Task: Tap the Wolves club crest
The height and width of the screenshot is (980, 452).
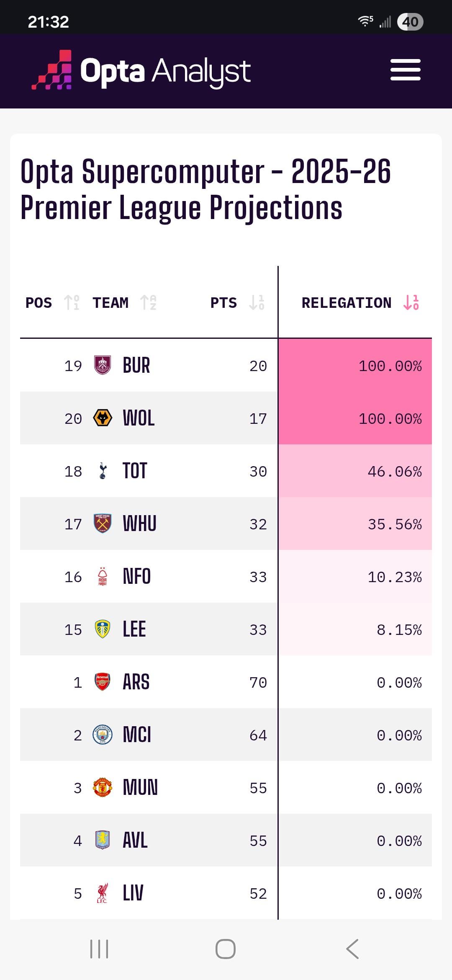Action: click(103, 418)
